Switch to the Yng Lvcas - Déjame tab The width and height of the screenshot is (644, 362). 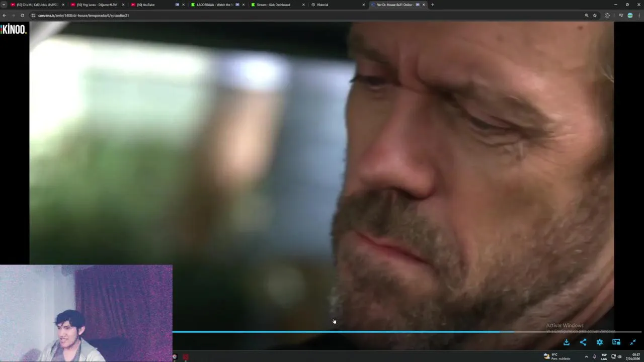click(98, 5)
